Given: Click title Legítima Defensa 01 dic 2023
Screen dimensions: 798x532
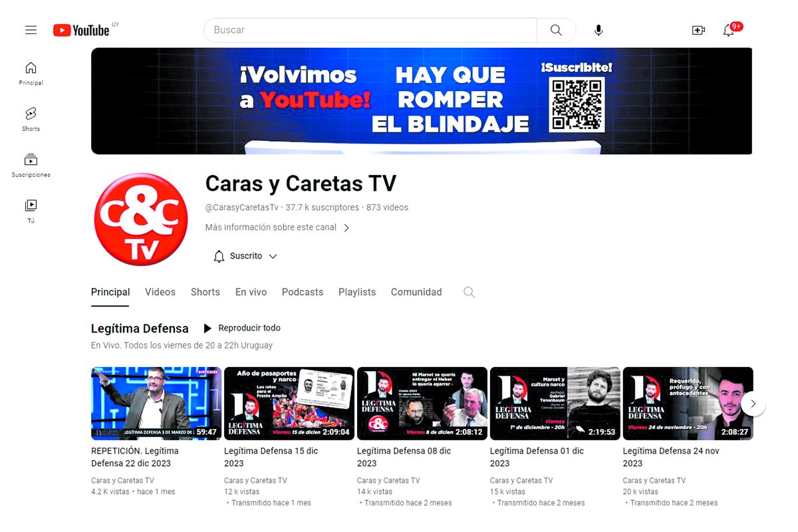Looking at the screenshot, I should point(537,457).
